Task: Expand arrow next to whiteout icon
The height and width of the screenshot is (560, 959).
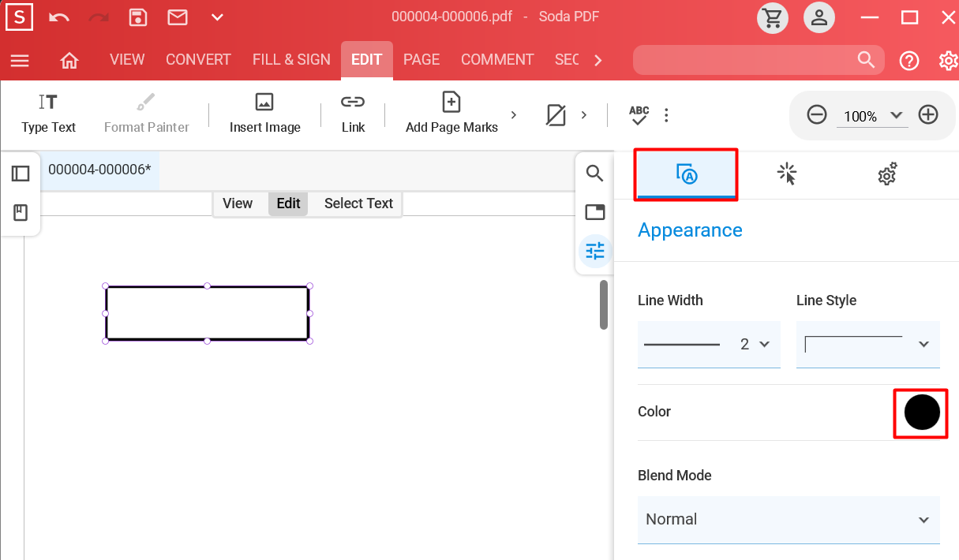Action: coord(584,115)
